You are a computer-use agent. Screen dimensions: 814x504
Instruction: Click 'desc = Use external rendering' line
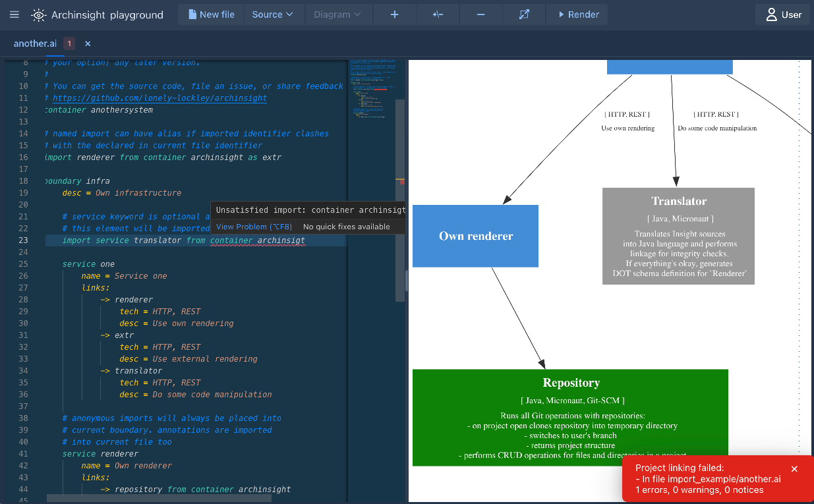coord(188,359)
